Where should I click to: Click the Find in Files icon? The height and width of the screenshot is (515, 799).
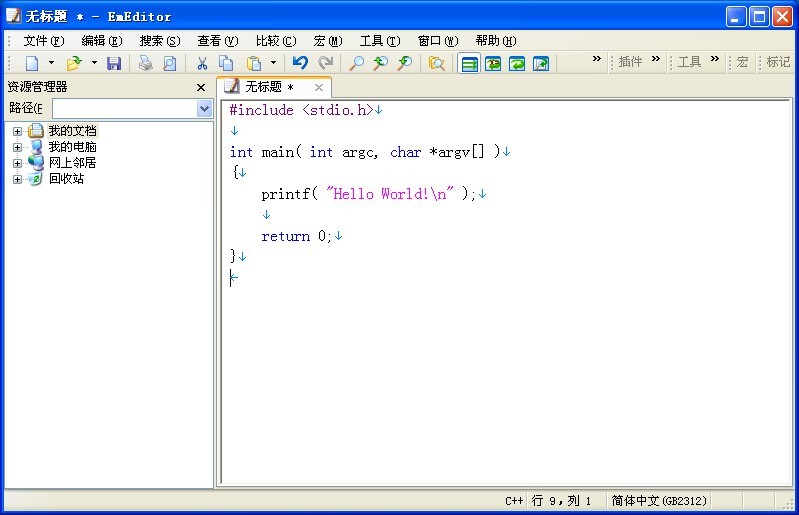[x=436, y=63]
